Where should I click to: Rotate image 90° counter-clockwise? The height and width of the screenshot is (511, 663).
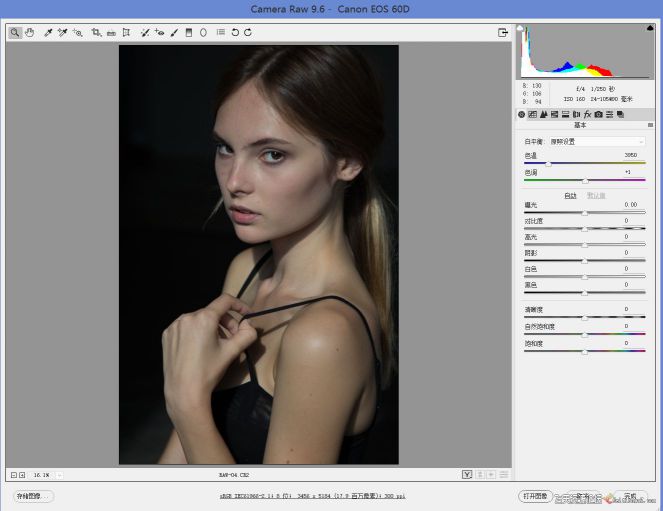235,32
